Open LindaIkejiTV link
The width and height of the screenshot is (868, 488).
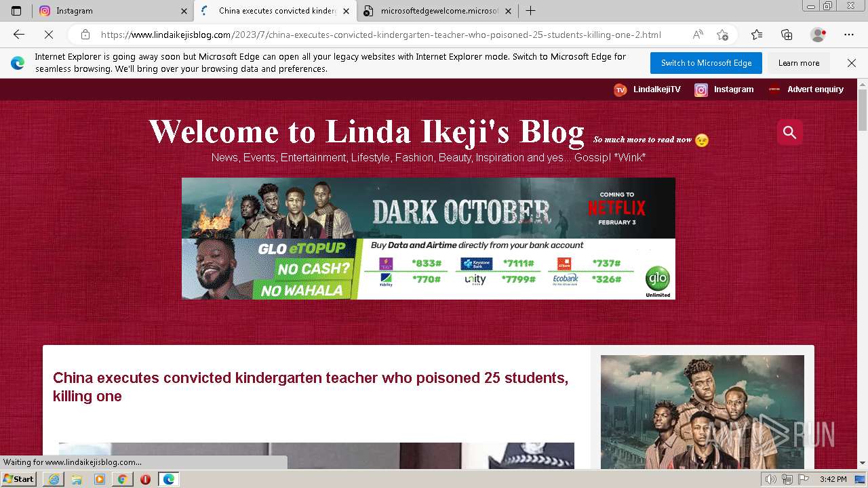point(656,89)
